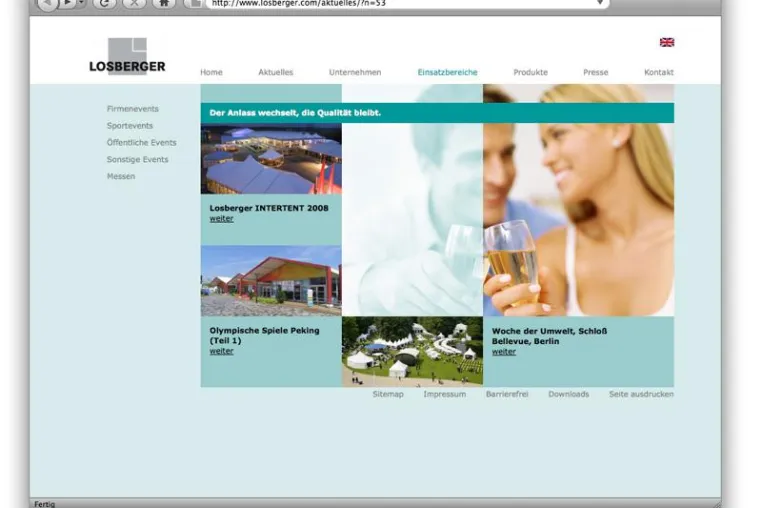Follow weiter link under Losberger INTERTENT 2008

point(221,219)
